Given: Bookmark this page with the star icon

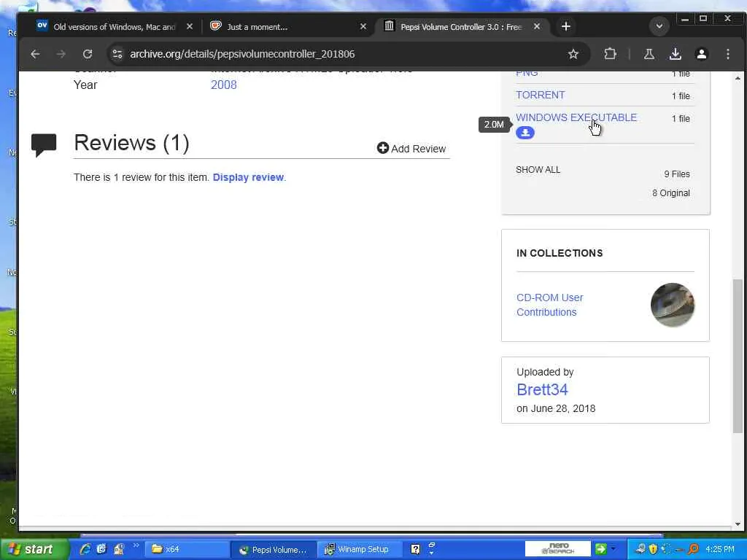Looking at the screenshot, I should tap(573, 54).
